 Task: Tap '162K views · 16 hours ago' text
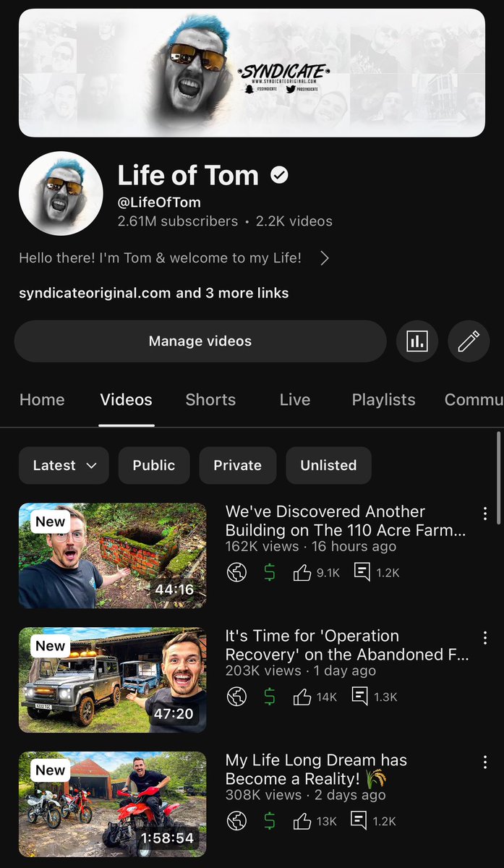(x=311, y=546)
